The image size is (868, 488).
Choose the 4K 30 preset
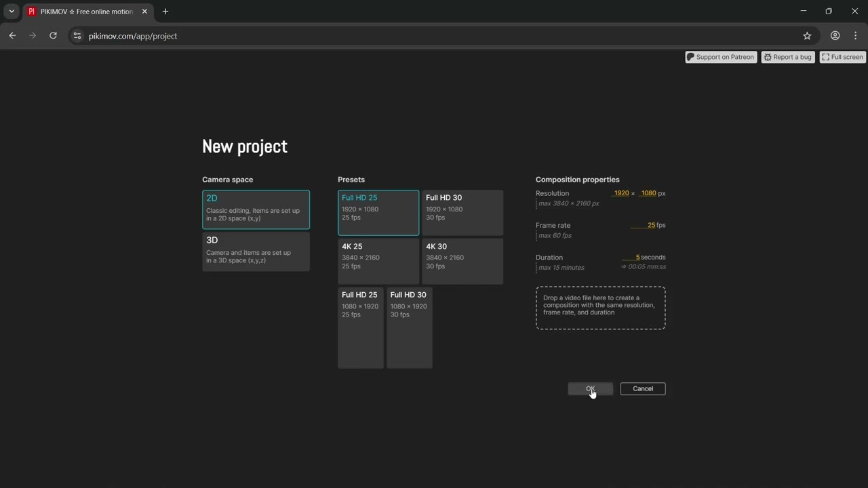(462, 261)
